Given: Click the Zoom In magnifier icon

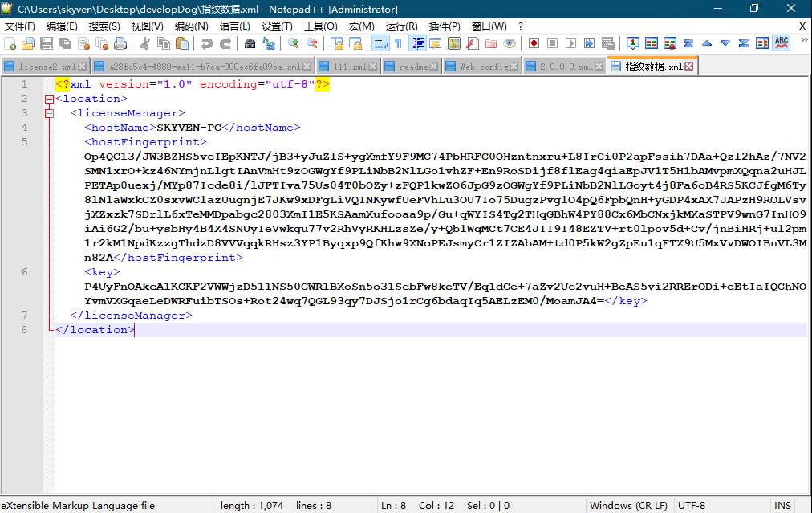Looking at the screenshot, I should tap(293, 43).
